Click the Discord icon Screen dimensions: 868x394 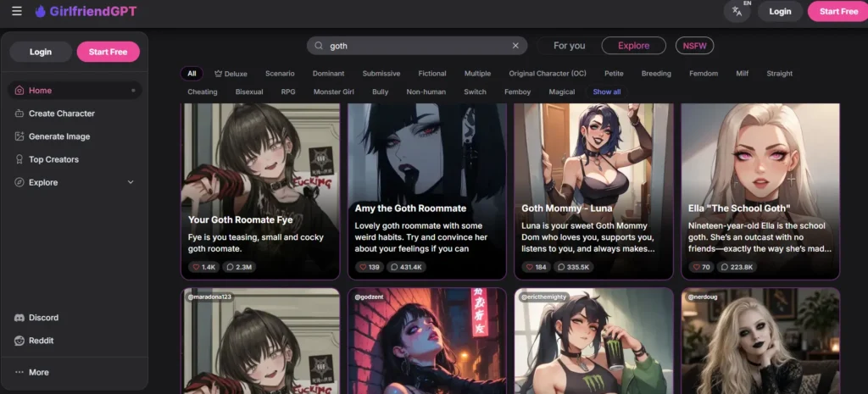[x=19, y=318]
